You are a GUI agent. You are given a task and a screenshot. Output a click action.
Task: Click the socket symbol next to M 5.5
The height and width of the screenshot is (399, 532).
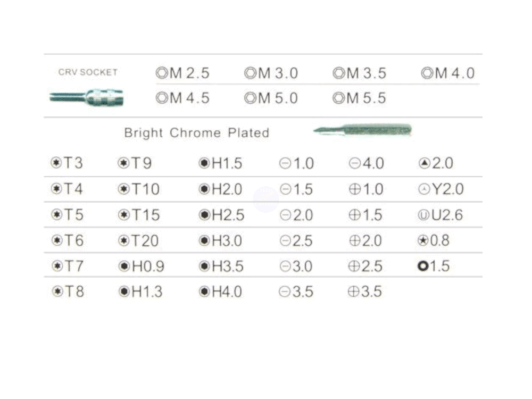click(x=339, y=98)
